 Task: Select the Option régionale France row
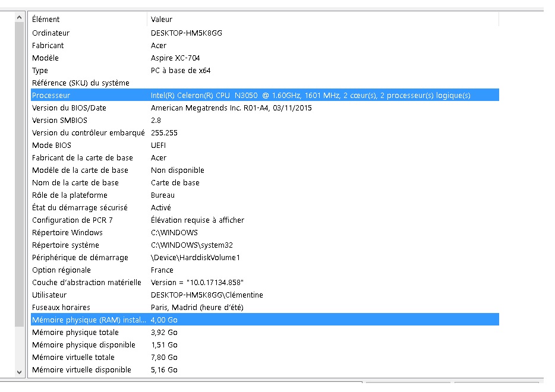(x=265, y=270)
